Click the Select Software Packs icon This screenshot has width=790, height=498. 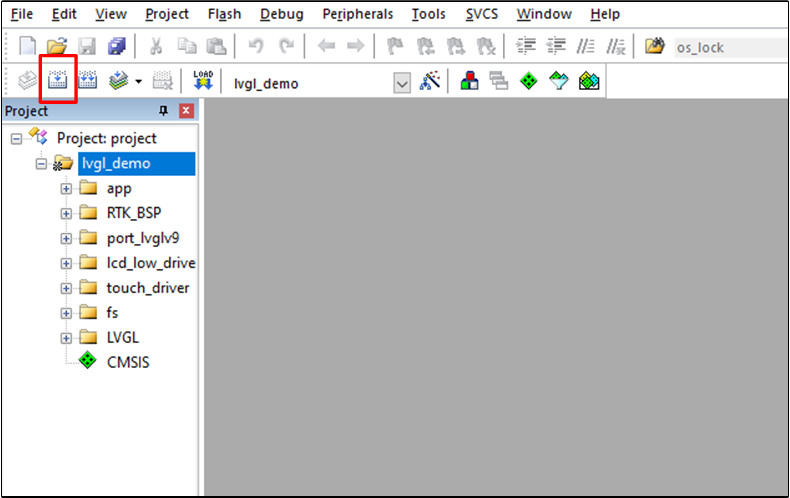(x=559, y=81)
